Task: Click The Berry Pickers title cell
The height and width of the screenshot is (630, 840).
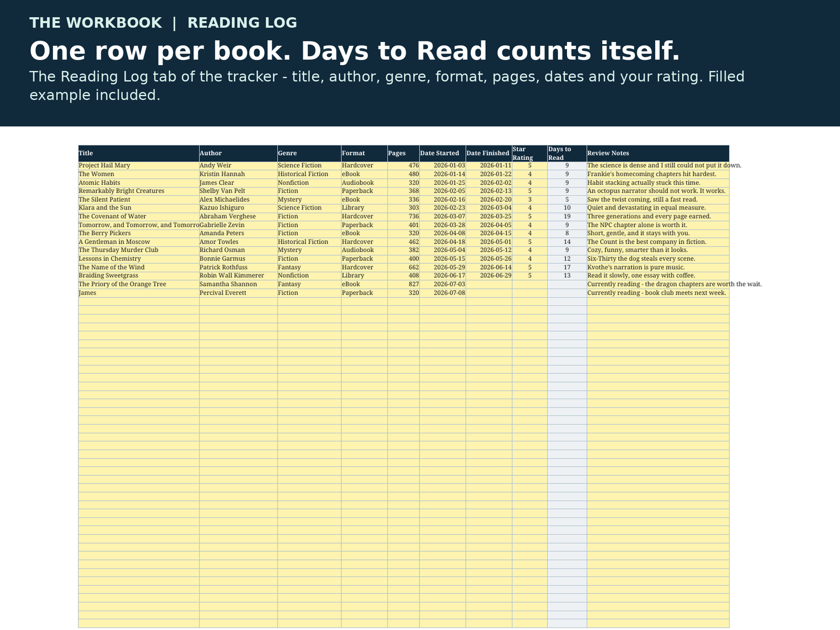Action: click(139, 234)
